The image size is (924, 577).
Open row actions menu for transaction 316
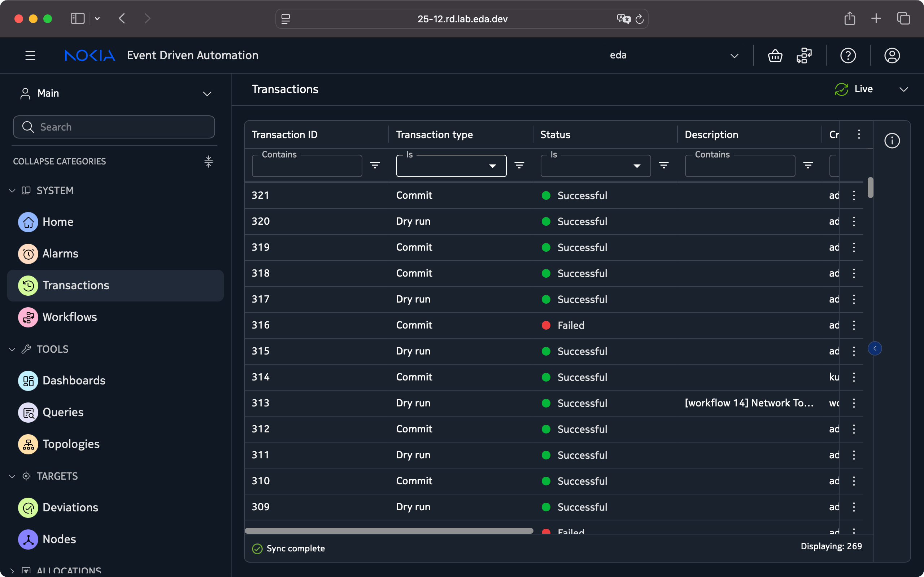tap(854, 325)
